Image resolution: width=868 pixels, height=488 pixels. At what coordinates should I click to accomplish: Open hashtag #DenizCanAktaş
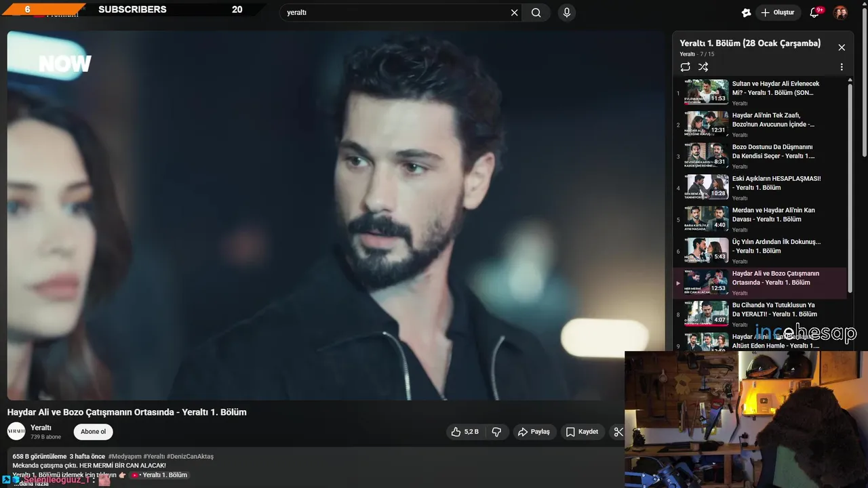(x=190, y=456)
